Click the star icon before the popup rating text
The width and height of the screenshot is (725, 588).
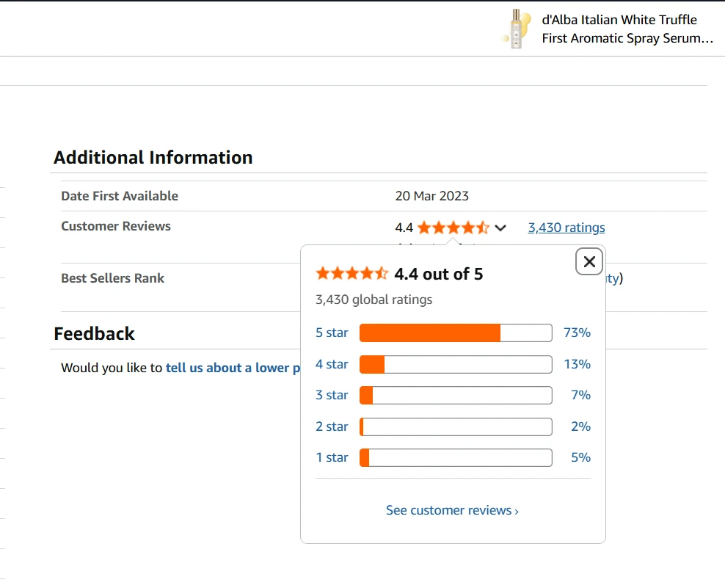pos(324,273)
